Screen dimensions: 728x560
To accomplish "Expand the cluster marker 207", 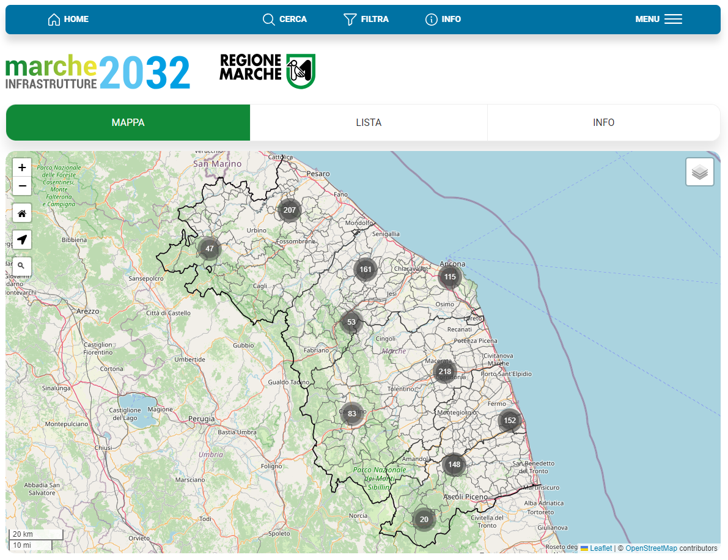I will pyautogui.click(x=290, y=210).
